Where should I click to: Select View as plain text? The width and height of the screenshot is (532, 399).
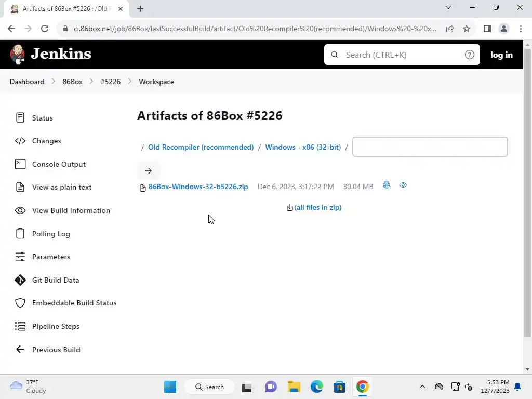62,187
